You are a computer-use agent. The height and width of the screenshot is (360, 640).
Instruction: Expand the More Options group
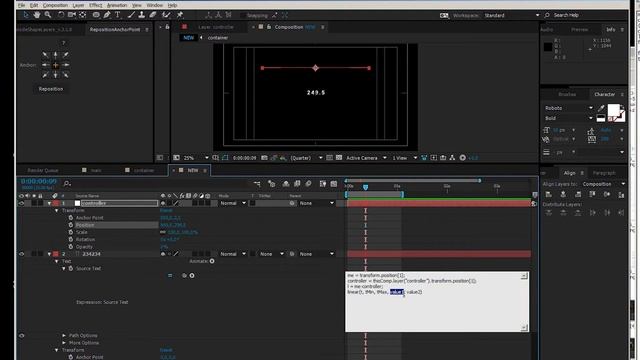pyautogui.click(x=64, y=343)
